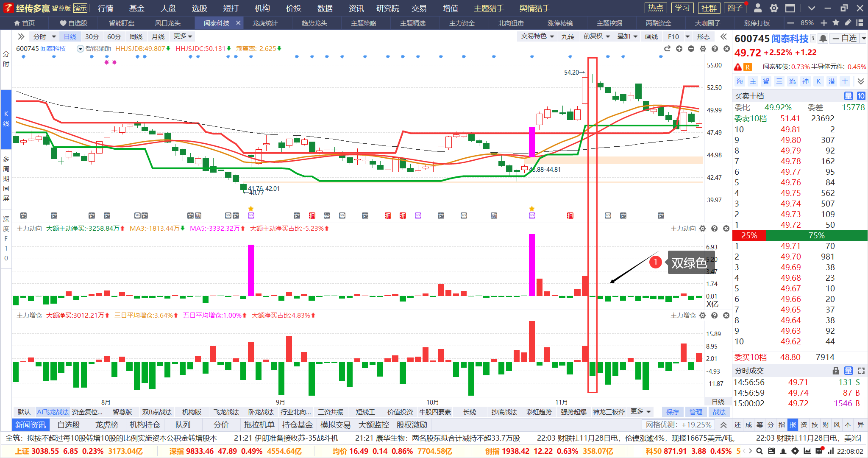
Task: Switch chart period to 周线
Action: pos(136,36)
